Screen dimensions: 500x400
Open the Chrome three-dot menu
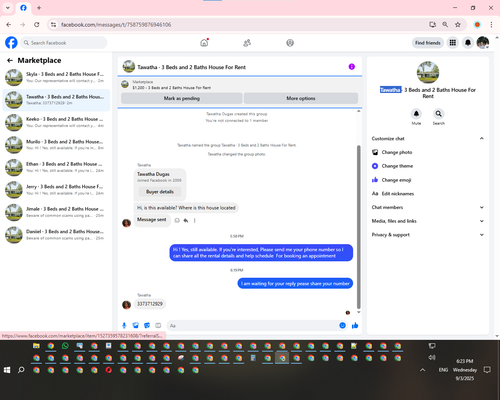pos(491,25)
